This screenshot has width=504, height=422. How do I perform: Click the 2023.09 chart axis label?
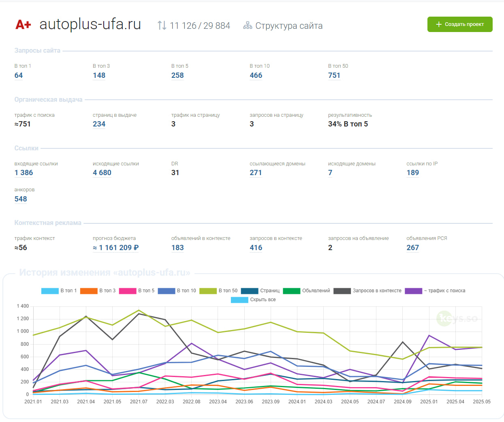[x=271, y=402]
